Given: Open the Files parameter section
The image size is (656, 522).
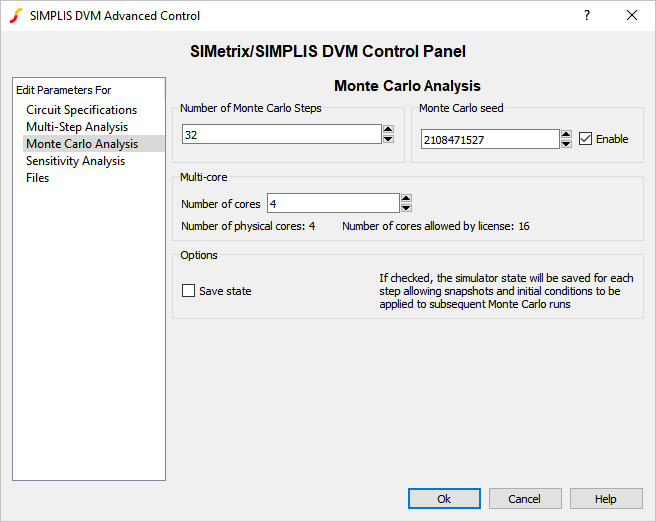Looking at the screenshot, I should [x=38, y=178].
